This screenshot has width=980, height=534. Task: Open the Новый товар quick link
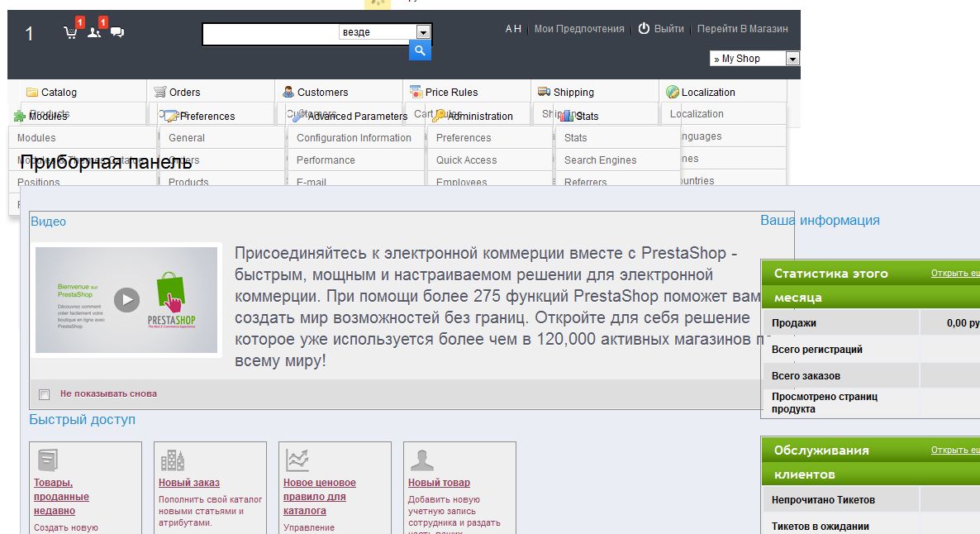pos(439,483)
